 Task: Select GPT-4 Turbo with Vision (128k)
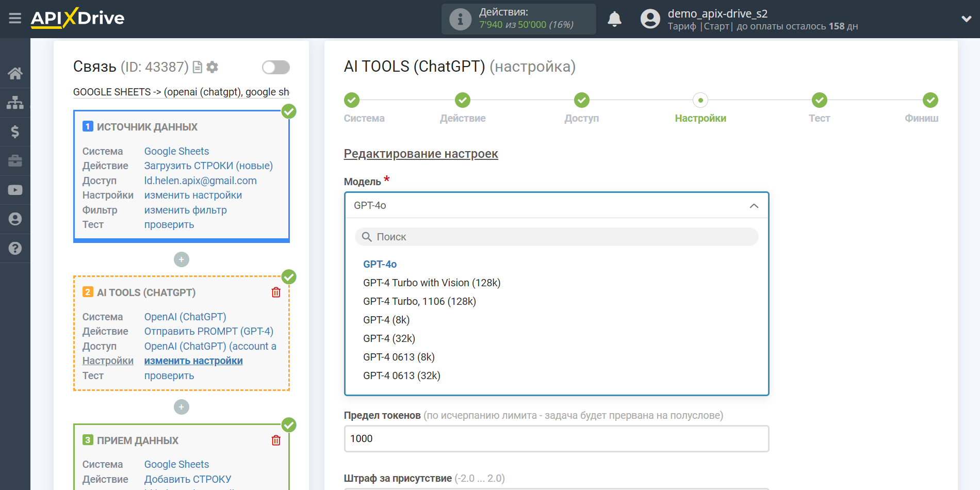click(432, 283)
